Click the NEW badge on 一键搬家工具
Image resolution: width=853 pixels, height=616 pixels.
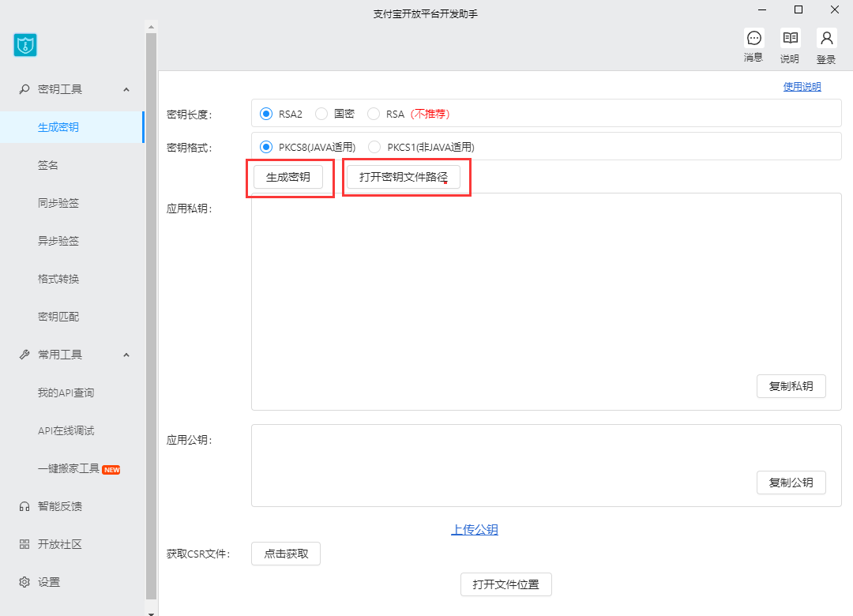[111, 470]
